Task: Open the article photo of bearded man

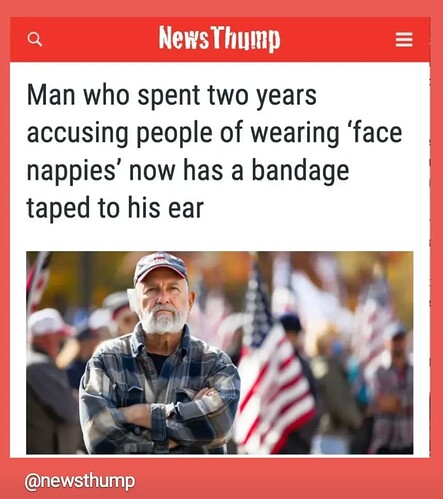Action: point(220,353)
